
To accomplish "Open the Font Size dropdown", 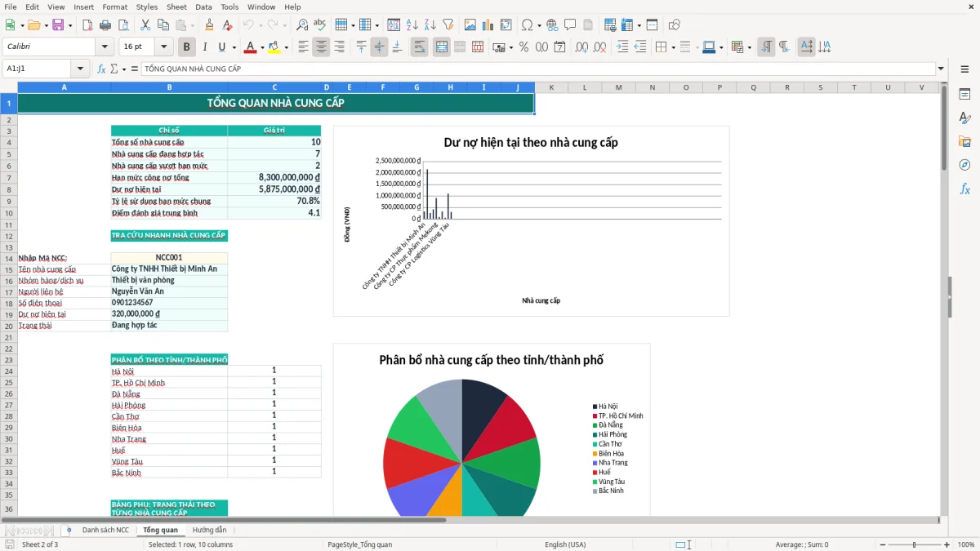I will coord(164,47).
